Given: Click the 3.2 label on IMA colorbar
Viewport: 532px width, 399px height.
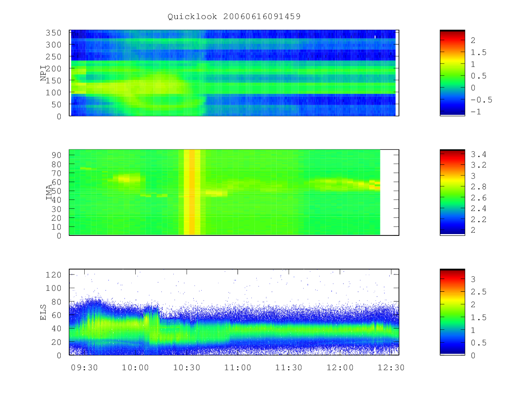Looking at the screenshot, I should pos(479,165).
